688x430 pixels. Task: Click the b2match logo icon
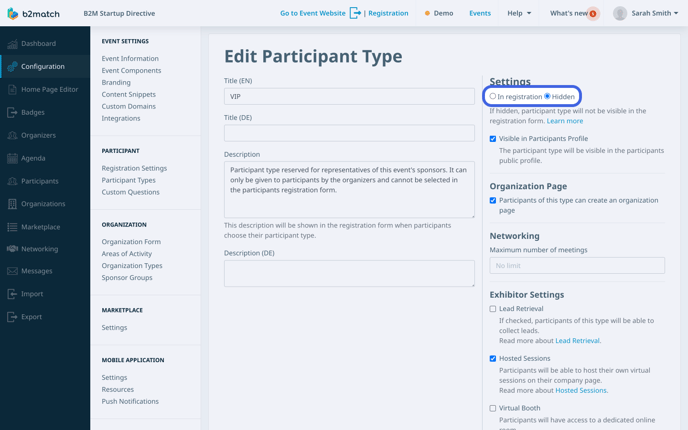(x=13, y=14)
